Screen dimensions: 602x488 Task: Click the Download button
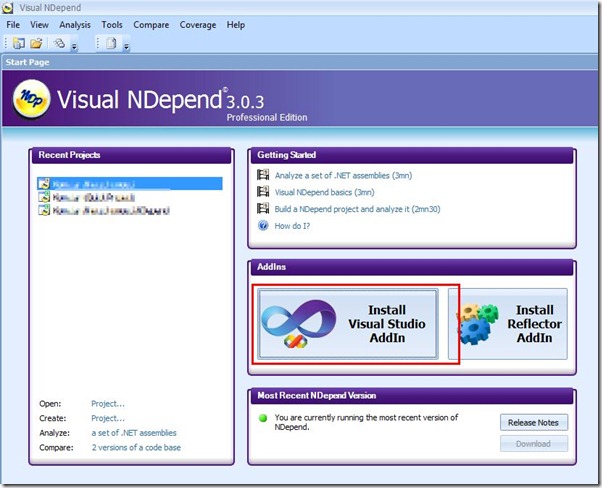[x=534, y=444]
